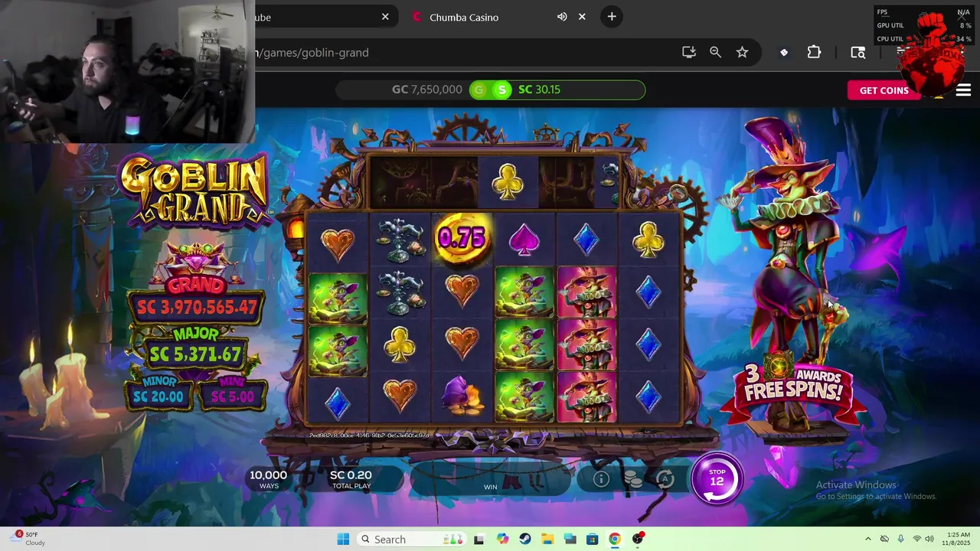The height and width of the screenshot is (551, 980).
Task: Open the weather widget showing 50°F
Action: point(28,539)
